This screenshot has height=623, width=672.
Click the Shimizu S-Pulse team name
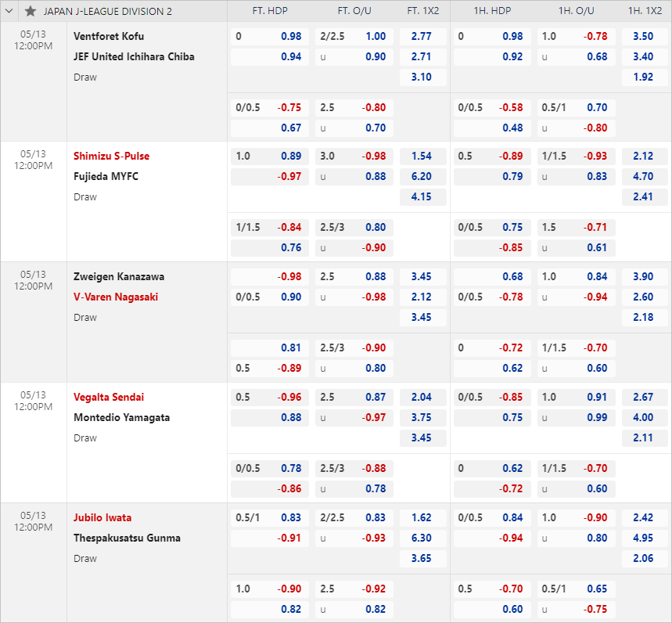tap(111, 156)
